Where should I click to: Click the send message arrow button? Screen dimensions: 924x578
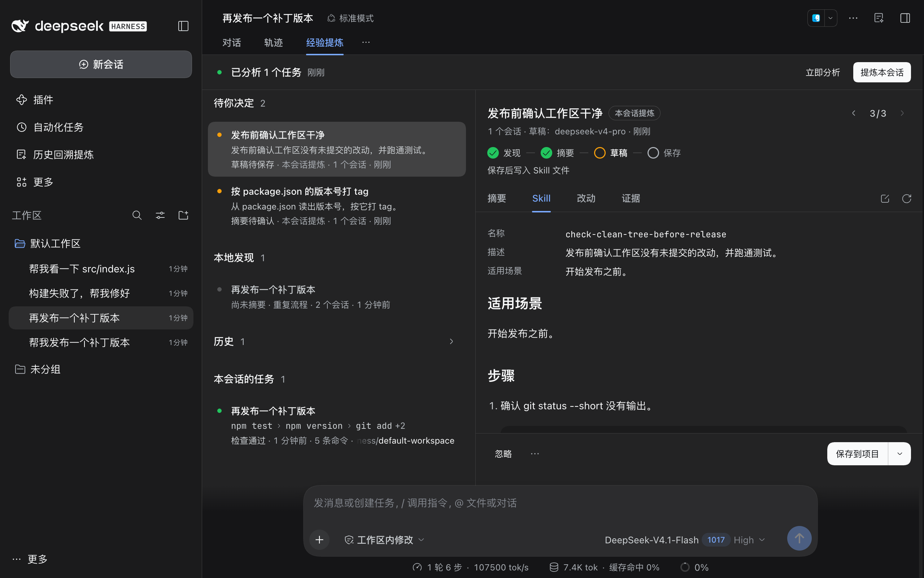point(799,538)
